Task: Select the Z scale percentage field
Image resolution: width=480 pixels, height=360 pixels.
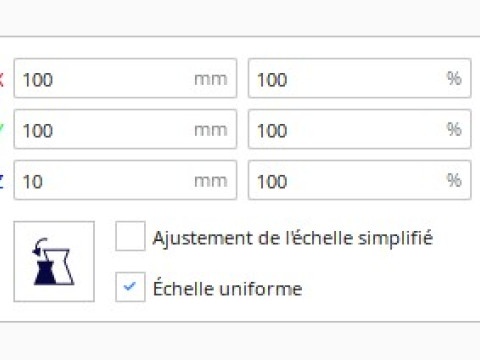Action: [x=360, y=180]
